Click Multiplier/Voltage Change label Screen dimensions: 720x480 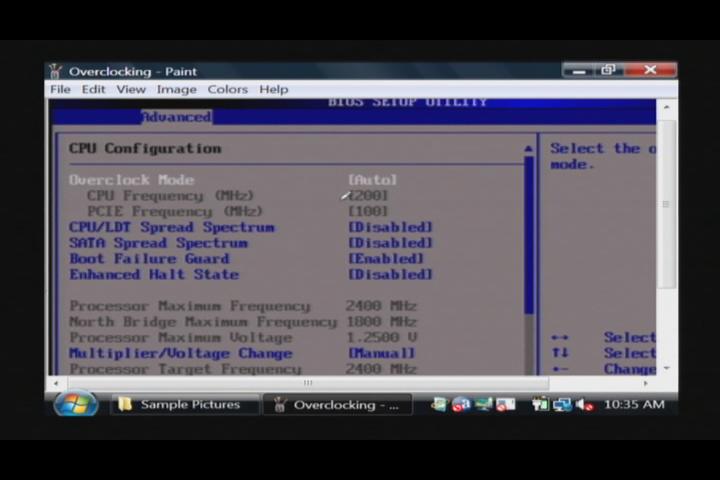coord(180,353)
